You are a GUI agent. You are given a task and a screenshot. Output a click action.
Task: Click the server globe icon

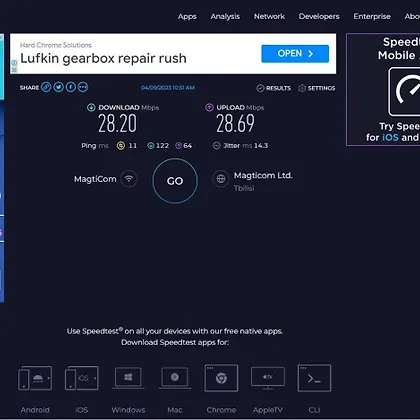pyautogui.click(x=221, y=179)
